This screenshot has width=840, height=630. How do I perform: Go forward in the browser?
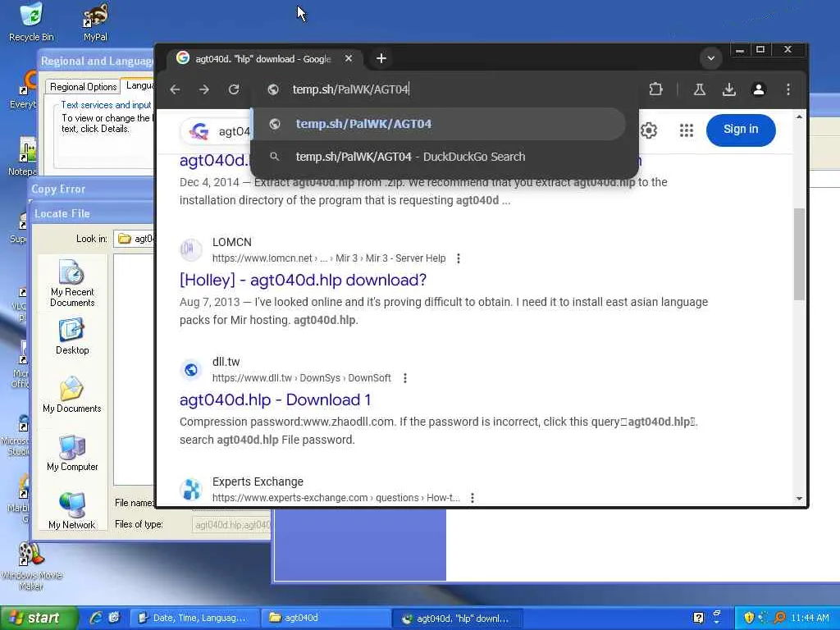click(x=204, y=89)
